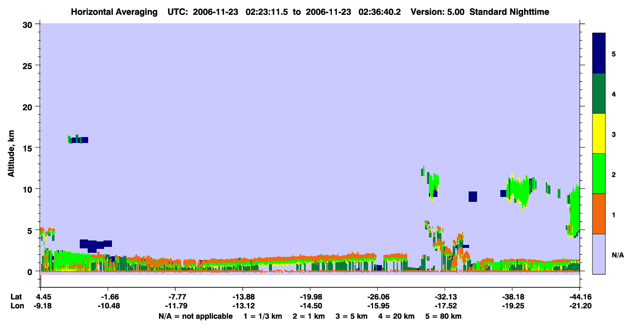Viewport: 644px width, 330px height.
Task: Click longitude value -17.52
Action: pyautogui.click(x=444, y=306)
